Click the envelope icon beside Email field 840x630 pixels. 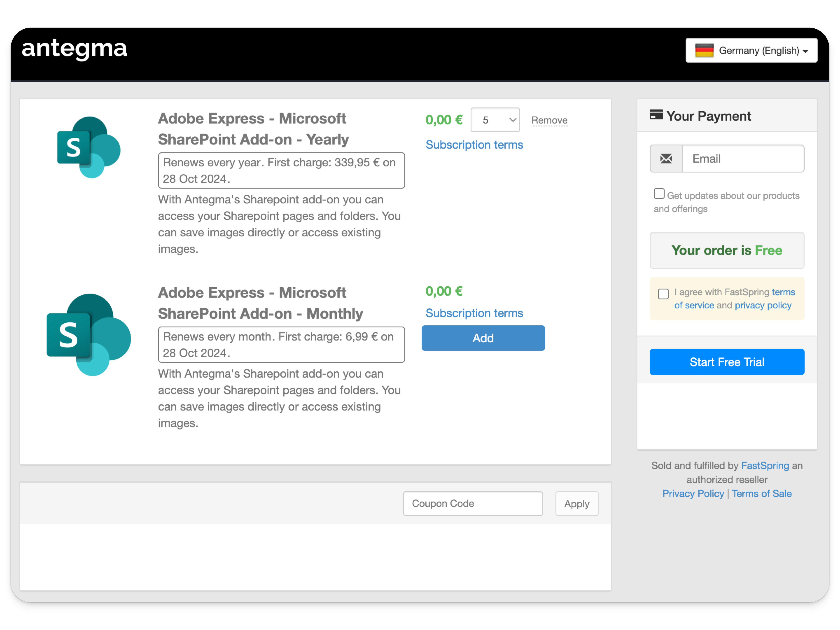pyautogui.click(x=666, y=158)
